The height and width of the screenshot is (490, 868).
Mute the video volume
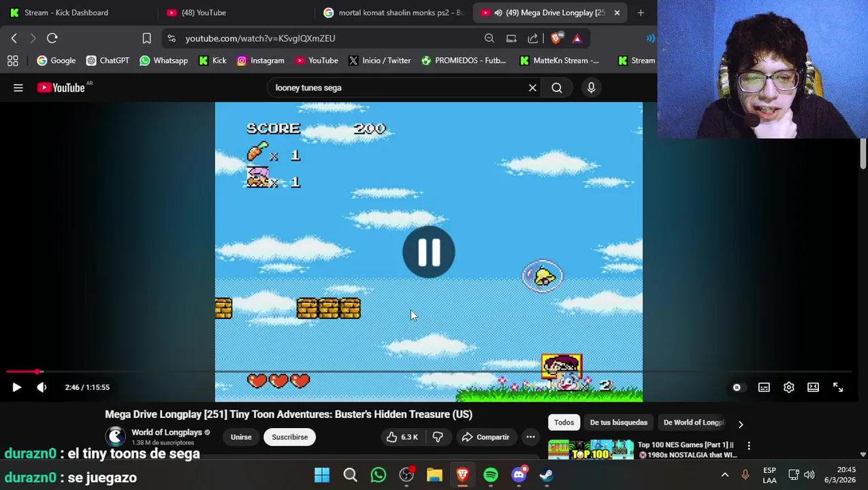[42, 387]
